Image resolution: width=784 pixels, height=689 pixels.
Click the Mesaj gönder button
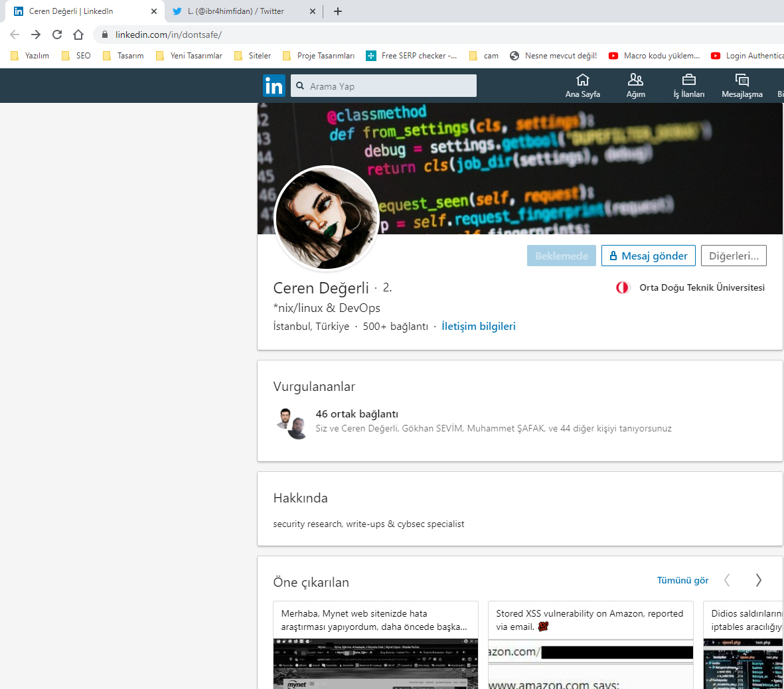pos(648,256)
